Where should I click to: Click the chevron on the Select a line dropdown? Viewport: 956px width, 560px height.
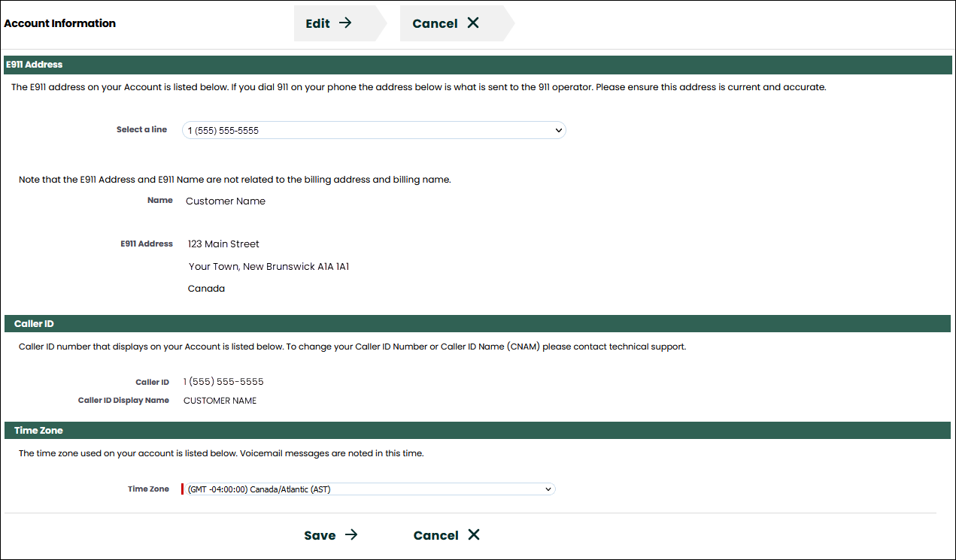click(x=558, y=130)
